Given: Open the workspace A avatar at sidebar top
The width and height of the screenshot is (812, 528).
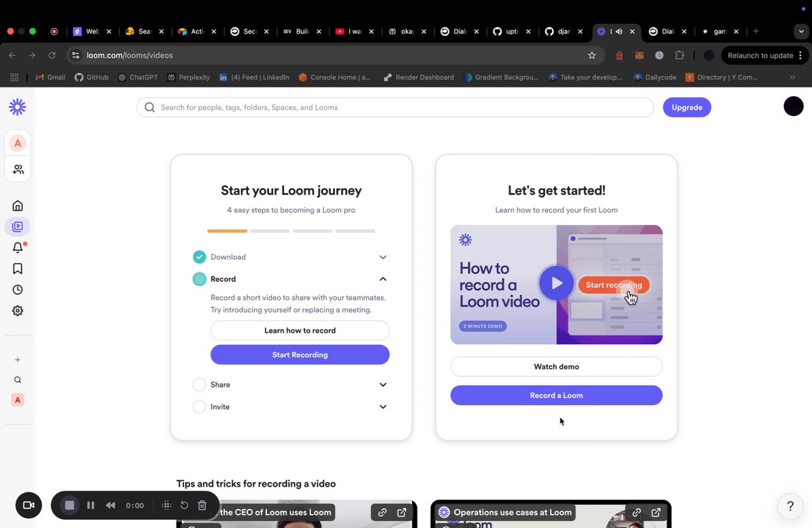Looking at the screenshot, I should pyautogui.click(x=18, y=143).
